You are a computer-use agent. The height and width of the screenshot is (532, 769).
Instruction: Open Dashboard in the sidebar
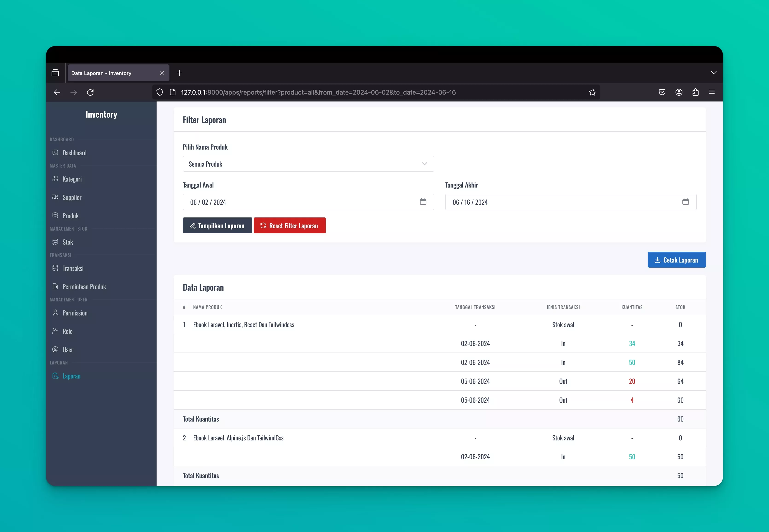pos(74,153)
